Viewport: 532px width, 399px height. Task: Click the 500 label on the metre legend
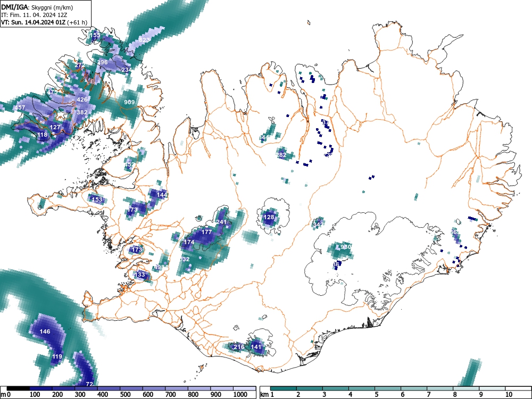(125, 395)
